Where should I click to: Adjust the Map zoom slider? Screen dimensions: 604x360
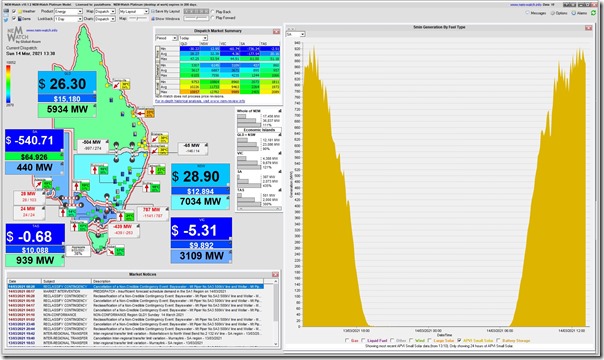138,18
